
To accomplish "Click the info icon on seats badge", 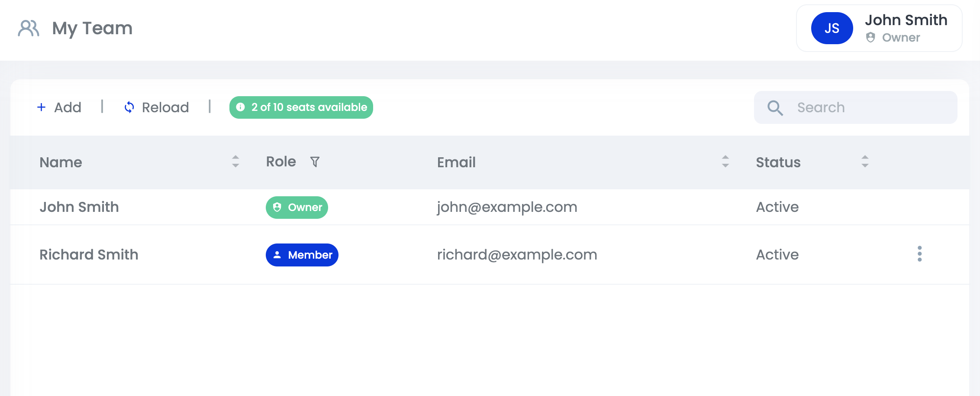I will click(241, 107).
